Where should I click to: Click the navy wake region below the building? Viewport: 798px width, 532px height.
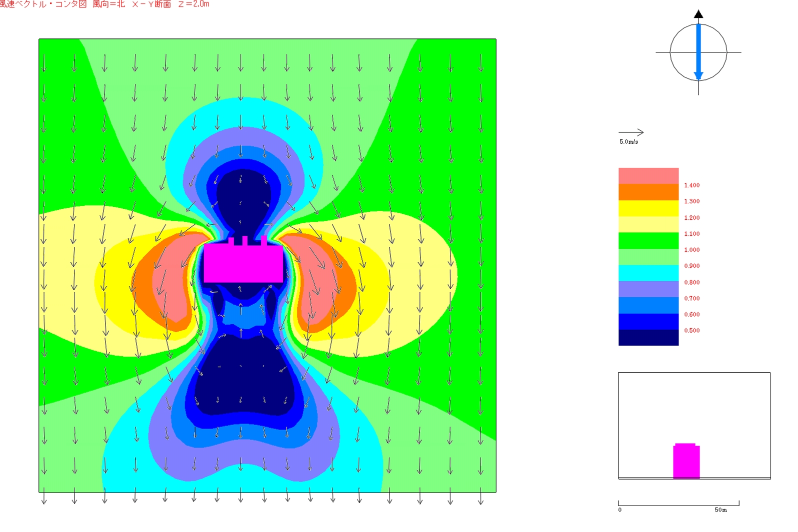pyautogui.click(x=242, y=380)
